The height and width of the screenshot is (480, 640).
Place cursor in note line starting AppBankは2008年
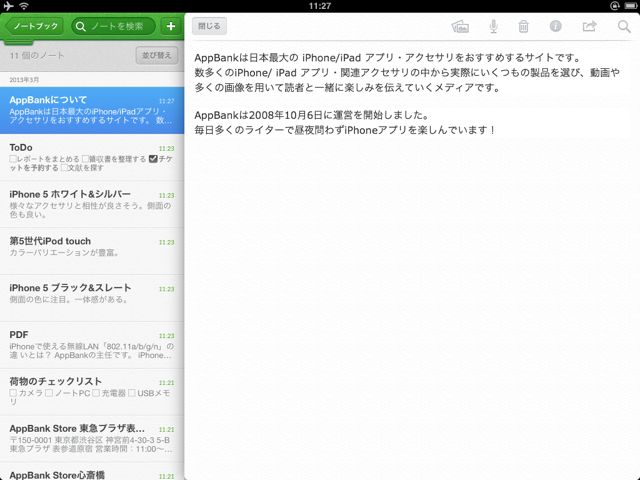pos(311,115)
